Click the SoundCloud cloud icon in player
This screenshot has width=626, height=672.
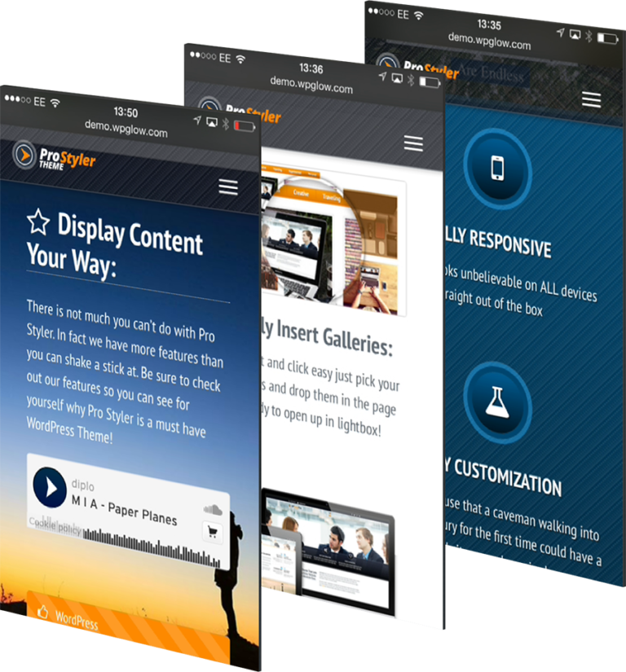[213, 510]
